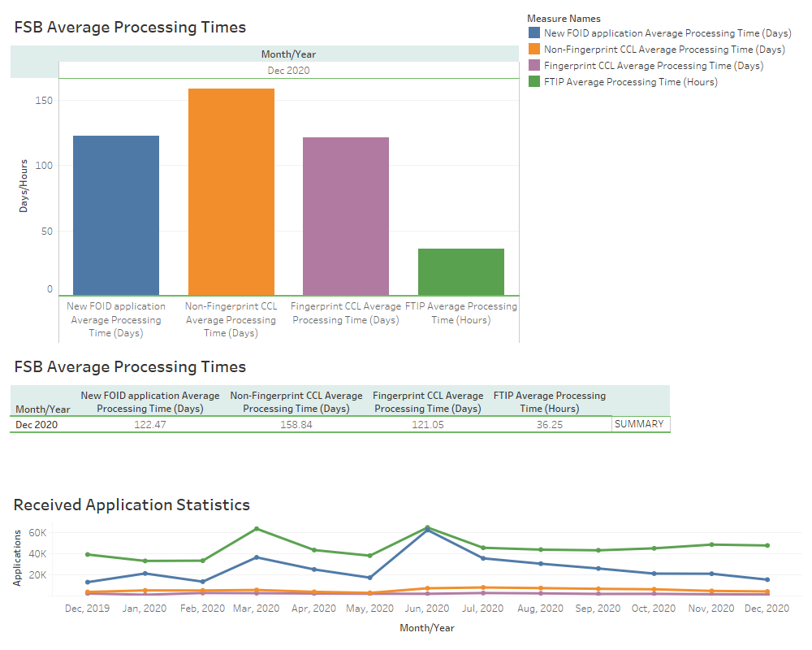The width and height of the screenshot is (812, 650).
Task: Click the Dec, 2019 axis label
Action: 86,608
